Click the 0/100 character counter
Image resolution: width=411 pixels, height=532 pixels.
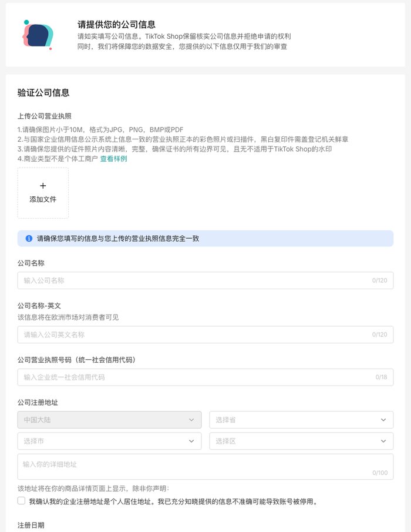click(380, 473)
